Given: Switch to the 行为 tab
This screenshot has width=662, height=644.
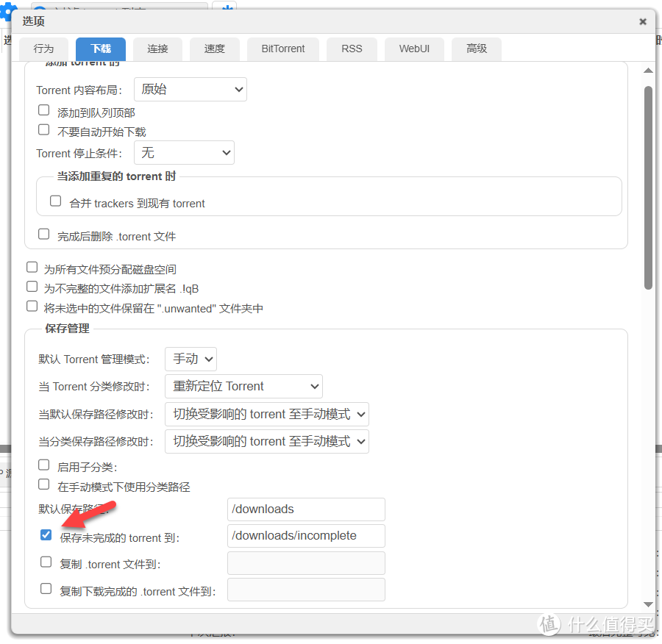Looking at the screenshot, I should coord(43,49).
